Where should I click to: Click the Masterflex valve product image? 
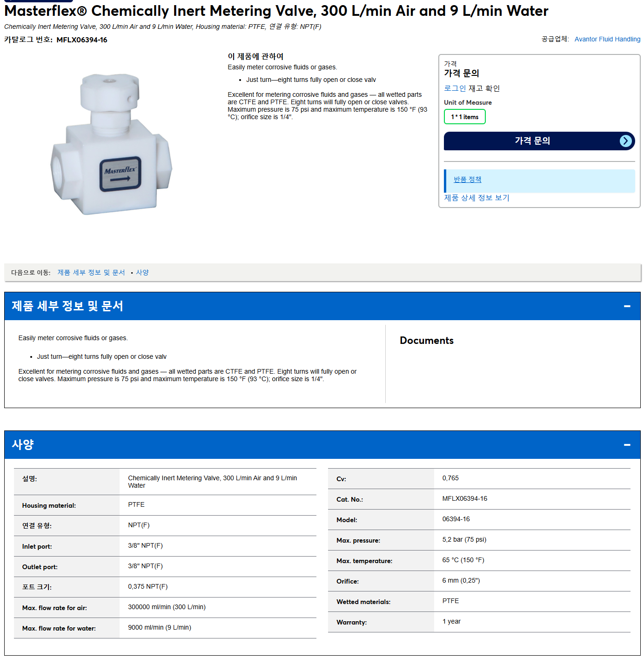pos(111,144)
